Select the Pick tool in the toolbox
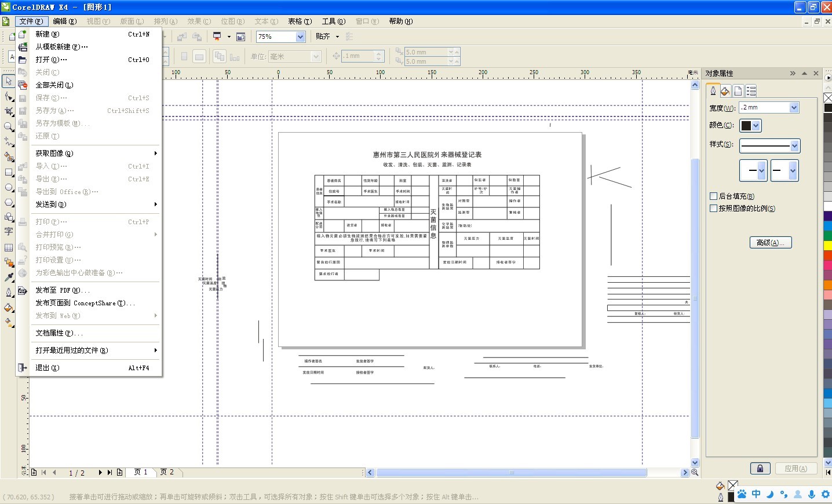 (9, 81)
